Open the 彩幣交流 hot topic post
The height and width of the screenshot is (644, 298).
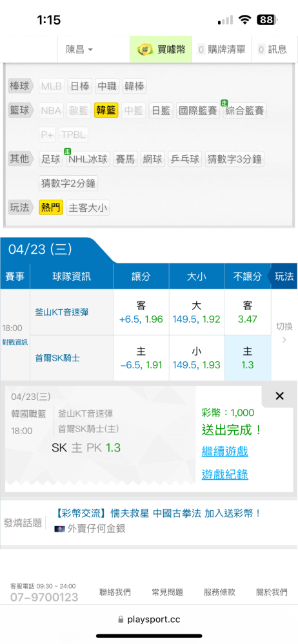coord(157,513)
